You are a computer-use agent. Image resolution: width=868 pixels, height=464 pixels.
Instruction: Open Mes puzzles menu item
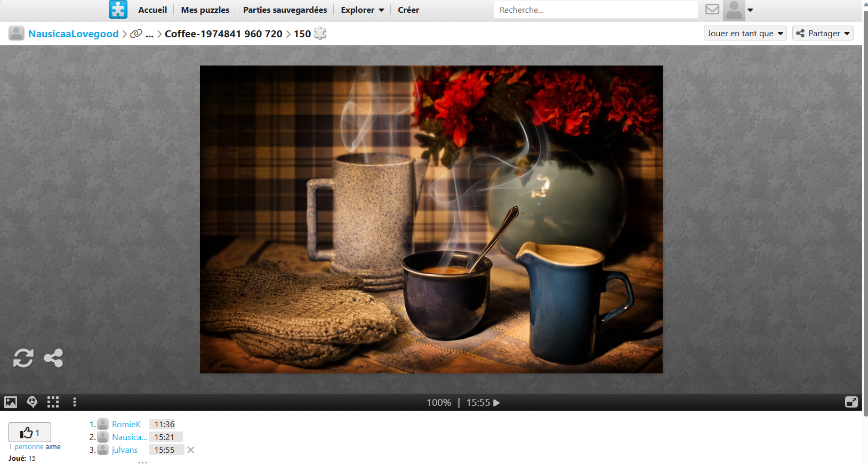tap(205, 10)
